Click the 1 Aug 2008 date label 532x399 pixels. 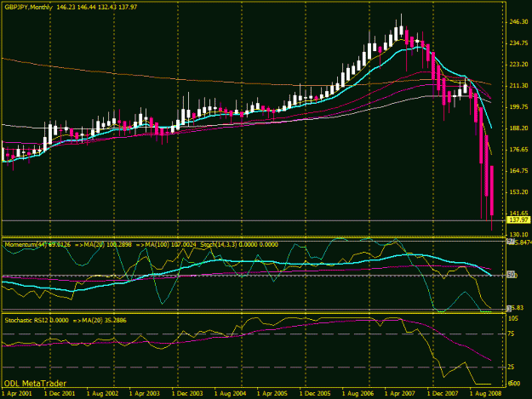coord(485,394)
